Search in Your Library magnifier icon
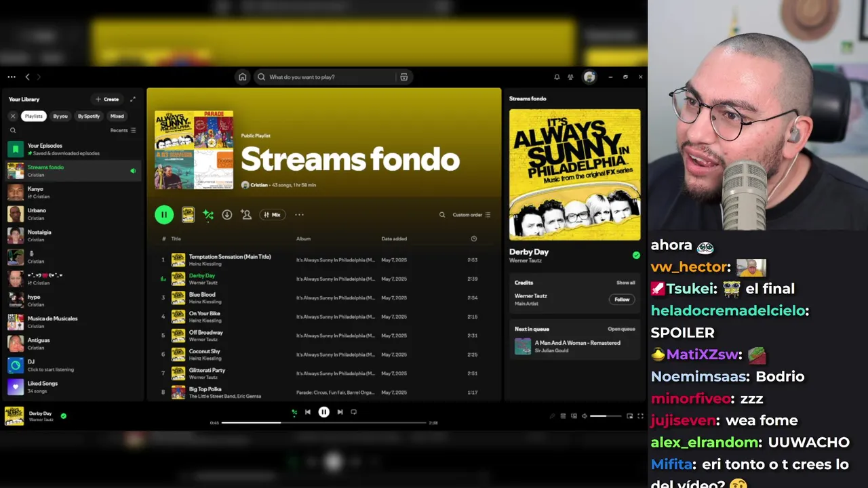868x488 pixels. 12,130
